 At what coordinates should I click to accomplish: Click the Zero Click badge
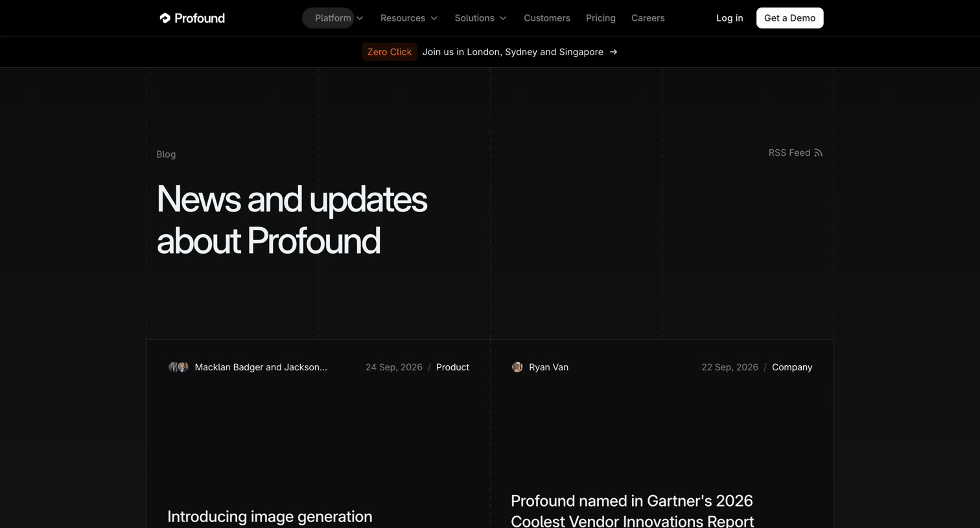pyautogui.click(x=389, y=52)
